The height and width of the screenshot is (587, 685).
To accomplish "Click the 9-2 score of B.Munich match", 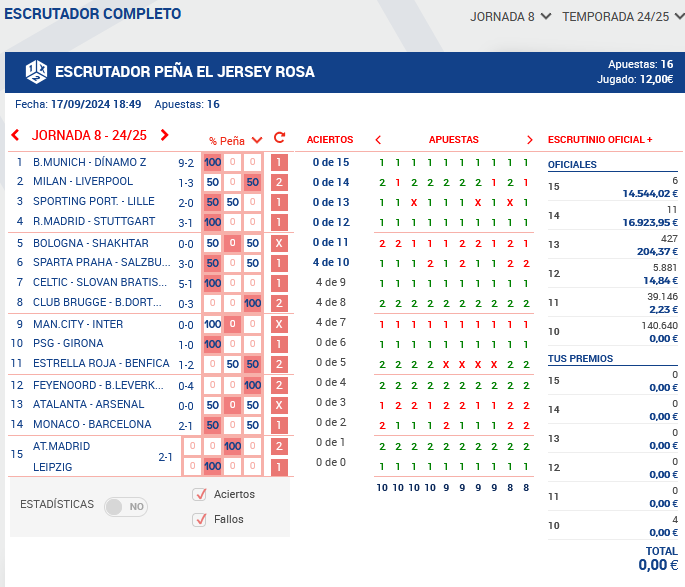I will [x=186, y=163].
